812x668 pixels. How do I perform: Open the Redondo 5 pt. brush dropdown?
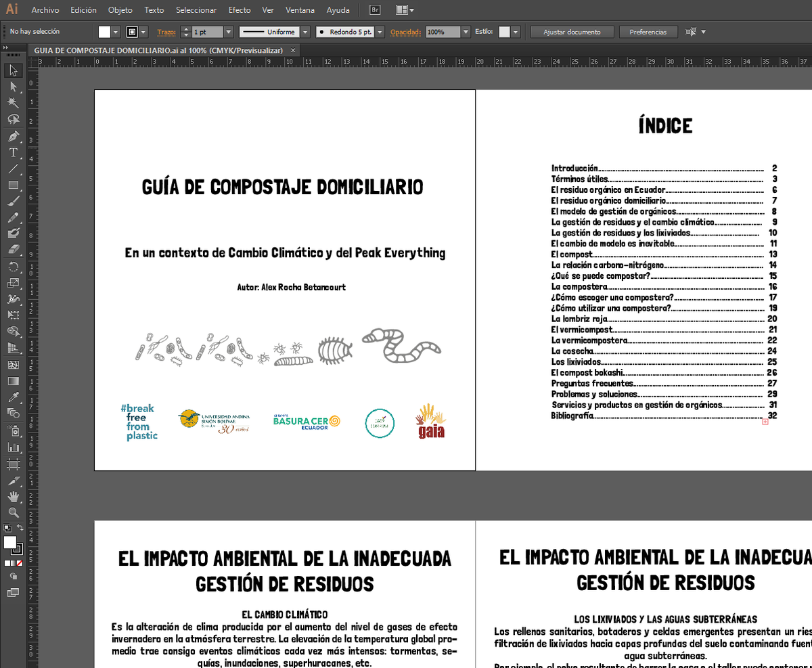[380, 32]
